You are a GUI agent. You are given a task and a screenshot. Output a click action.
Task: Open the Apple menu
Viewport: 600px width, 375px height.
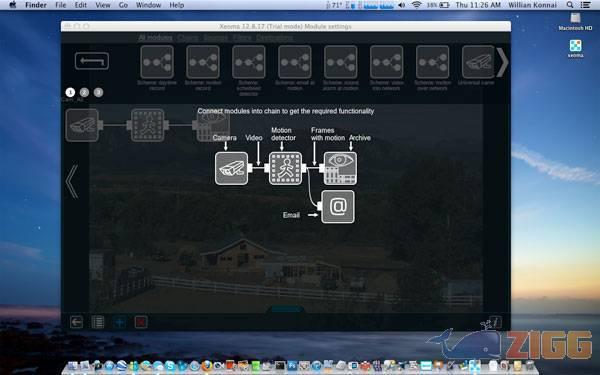tap(12, 5)
